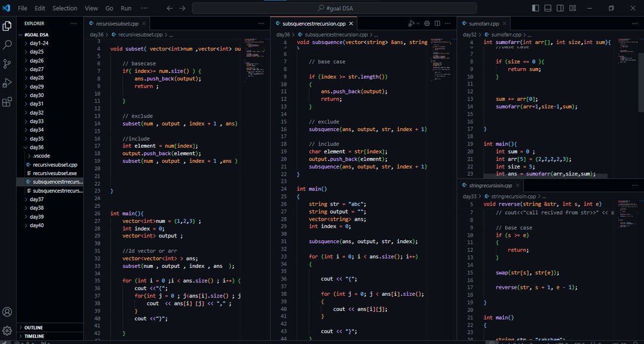Switch to the recursivesubset.cpp tab
This screenshot has height=344, width=644.
coord(117,24)
